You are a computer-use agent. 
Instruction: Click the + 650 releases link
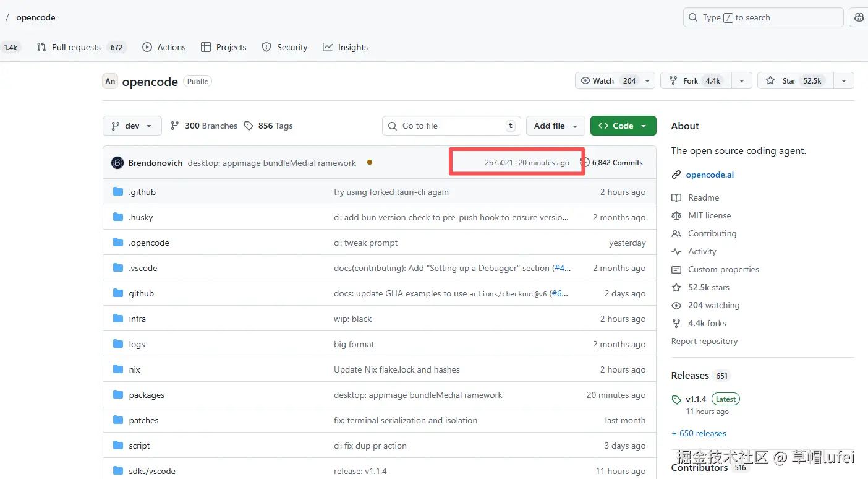(x=699, y=433)
